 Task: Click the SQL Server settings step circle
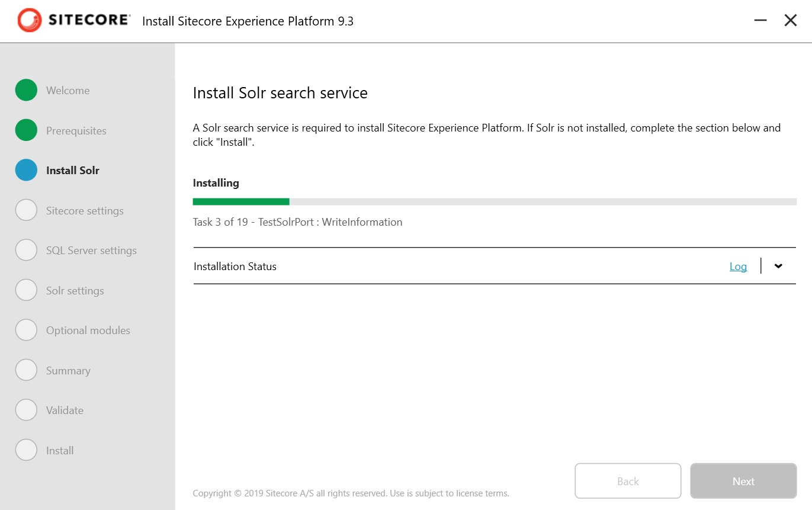26,250
